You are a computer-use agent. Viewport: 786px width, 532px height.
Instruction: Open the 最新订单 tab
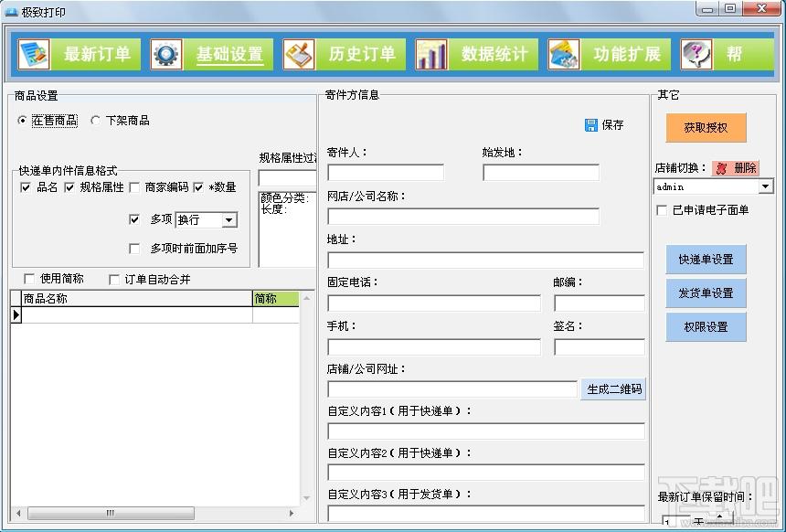(96, 54)
